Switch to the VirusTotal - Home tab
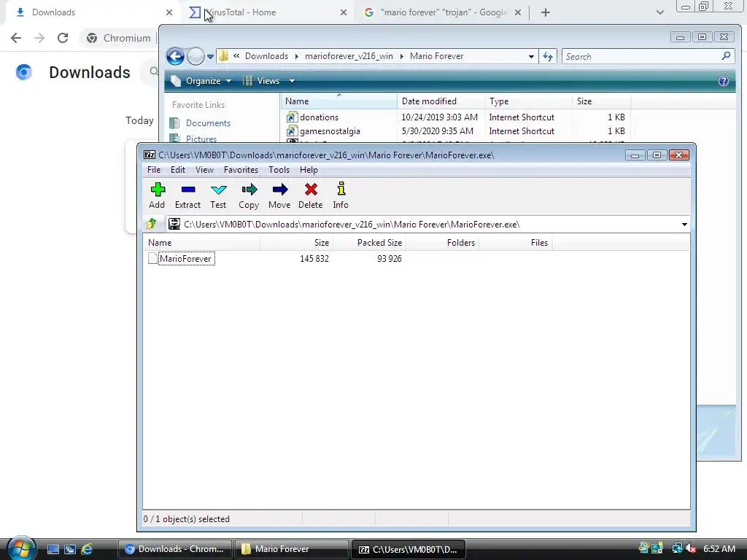Screen dimensions: 747x560 (x=267, y=12)
